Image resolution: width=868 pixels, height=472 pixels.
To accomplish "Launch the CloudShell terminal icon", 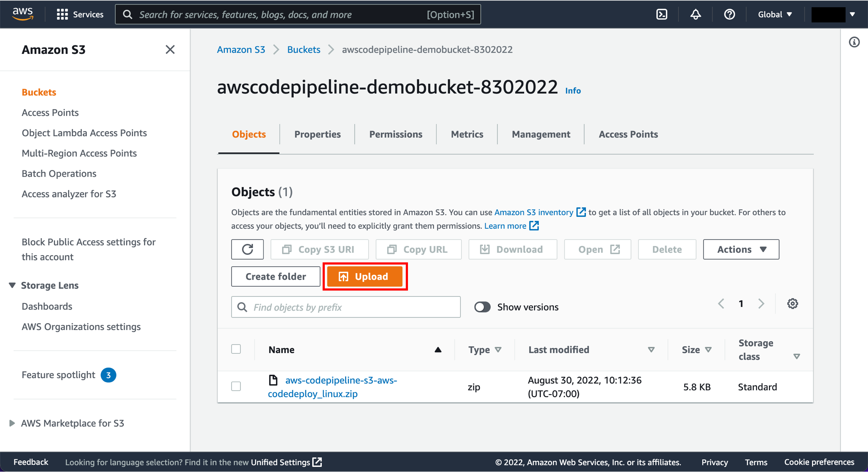I will pyautogui.click(x=661, y=14).
